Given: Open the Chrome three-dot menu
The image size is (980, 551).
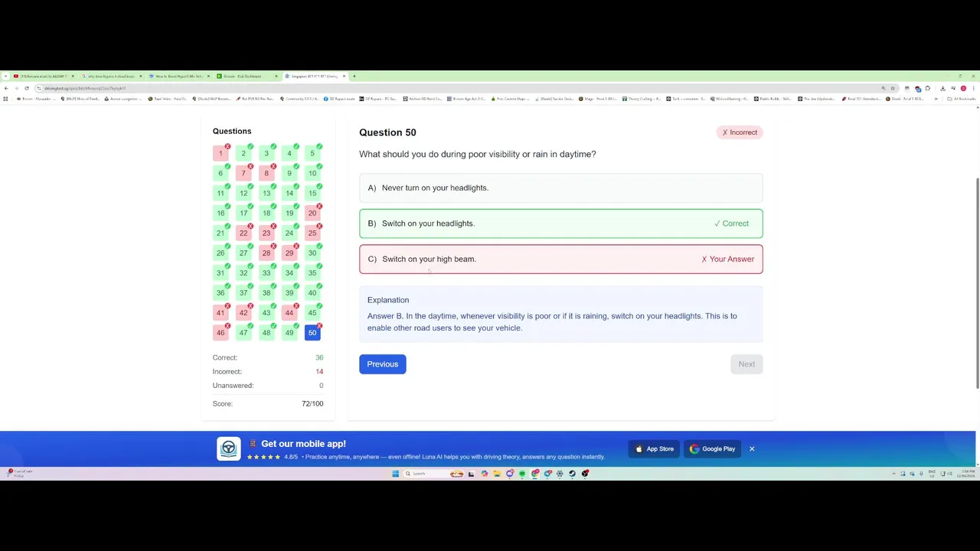Looking at the screenshot, I should (x=974, y=88).
